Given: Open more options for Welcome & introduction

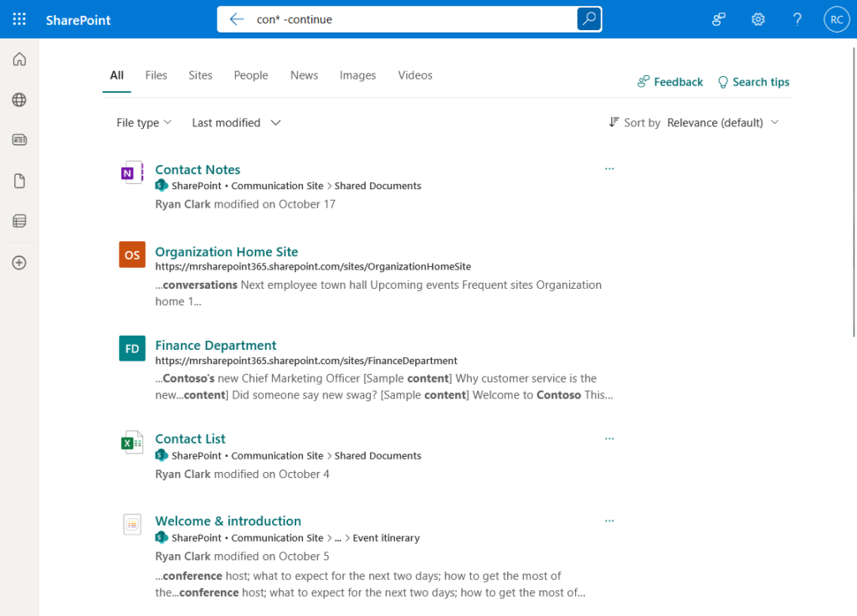Looking at the screenshot, I should coord(609,521).
